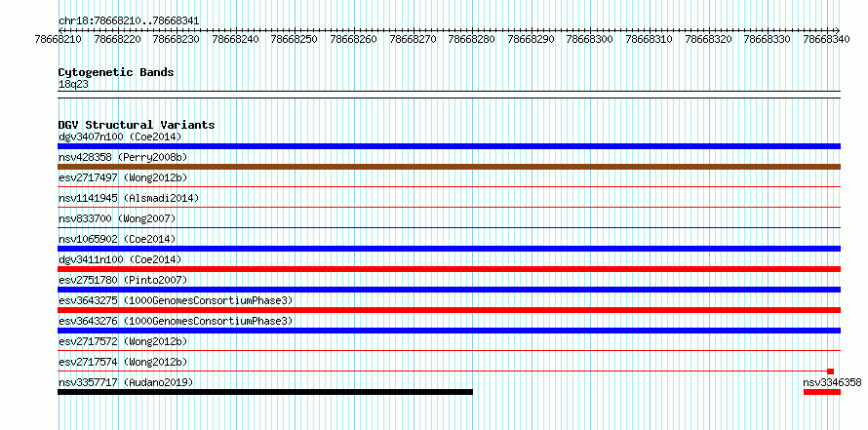This screenshot has height=430, width=868.
Task: Click the nsv428358 (Perry2008b) label
Action: coord(123,157)
